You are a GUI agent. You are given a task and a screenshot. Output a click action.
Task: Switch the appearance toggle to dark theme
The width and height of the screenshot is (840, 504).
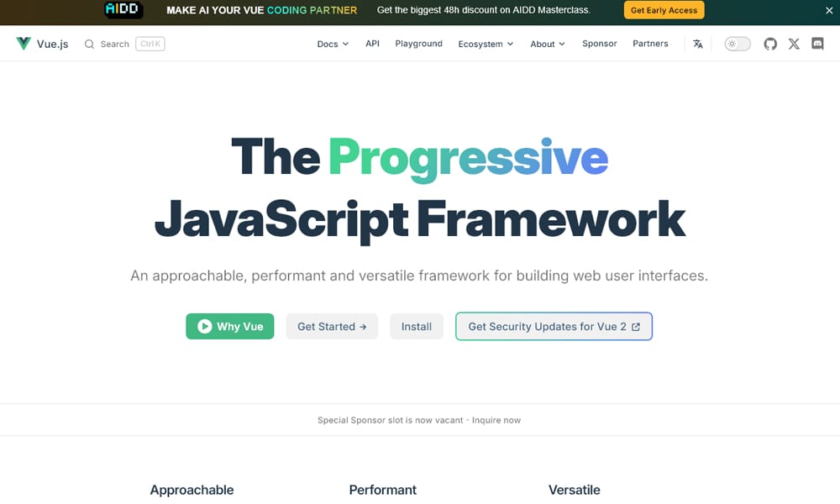click(x=737, y=43)
